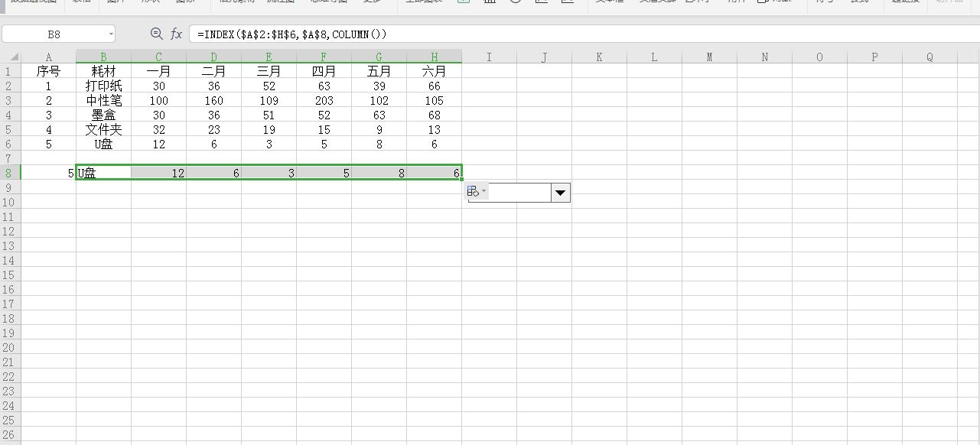Select column F header
Image resolution: width=980 pixels, height=445 pixels.
tap(324, 57)
